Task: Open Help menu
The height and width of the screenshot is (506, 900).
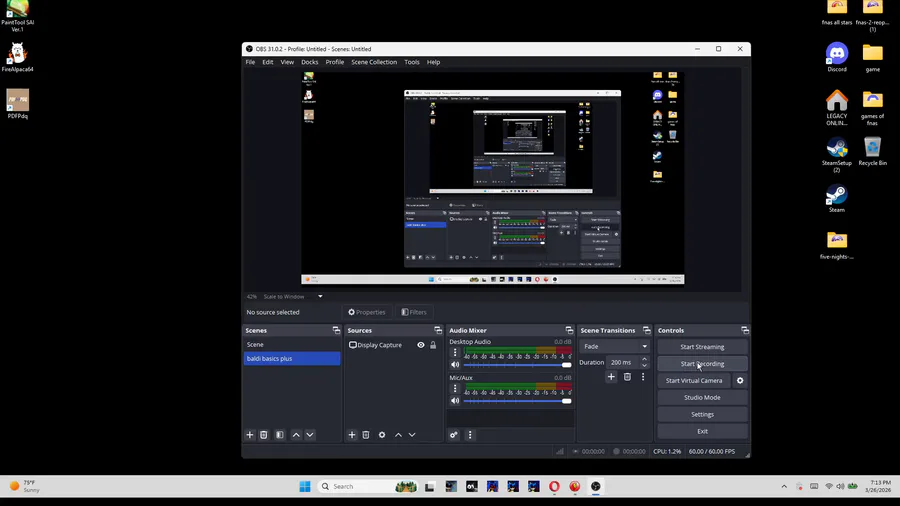Action: tap(433, 62)
